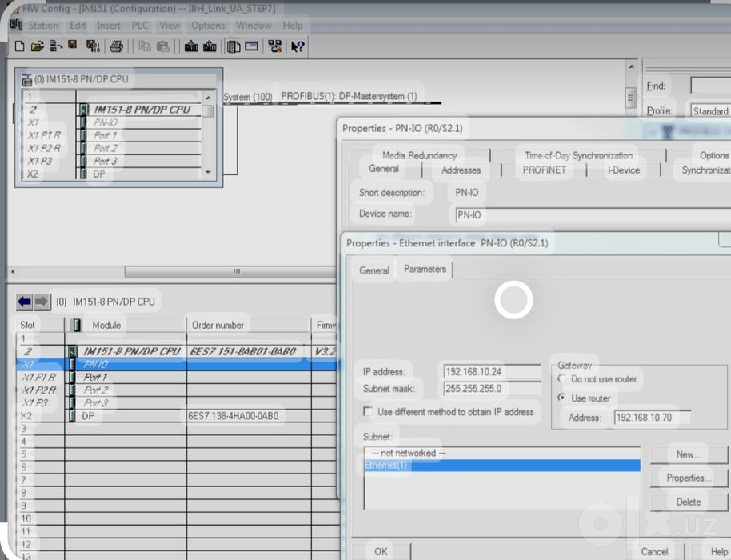Click the Copy toolbar icon
This screenshot has height=560, width=731.
coord(145,46)
